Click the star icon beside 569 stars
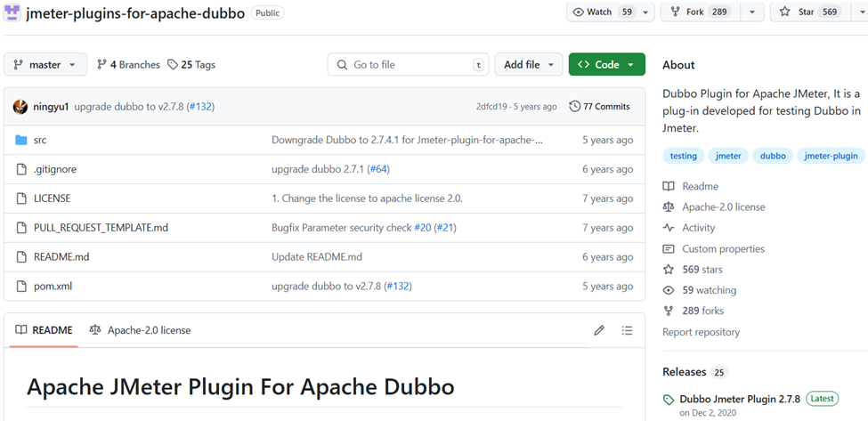868x421 pixels. coord(669,270)
